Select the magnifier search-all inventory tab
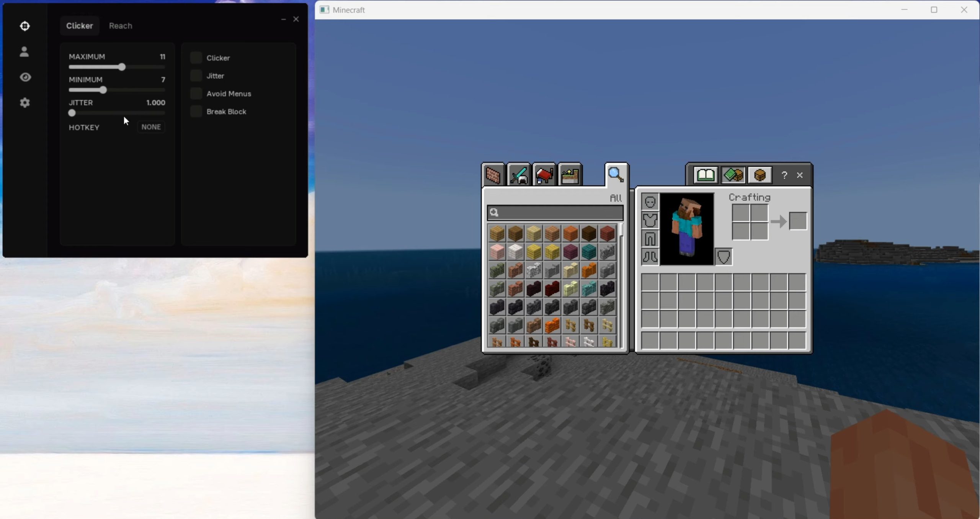Screen dimensions: 980x519 click(616, 175)
